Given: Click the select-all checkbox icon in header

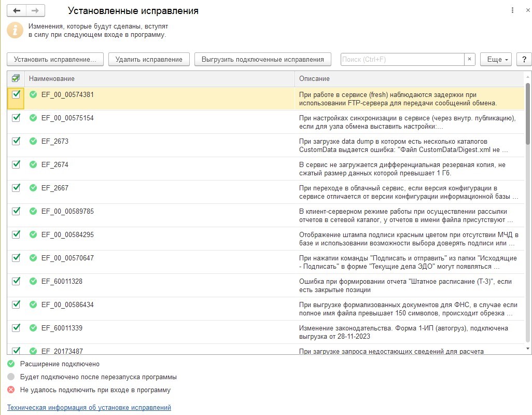Looking at the screenshot, I should pos(16,78).
